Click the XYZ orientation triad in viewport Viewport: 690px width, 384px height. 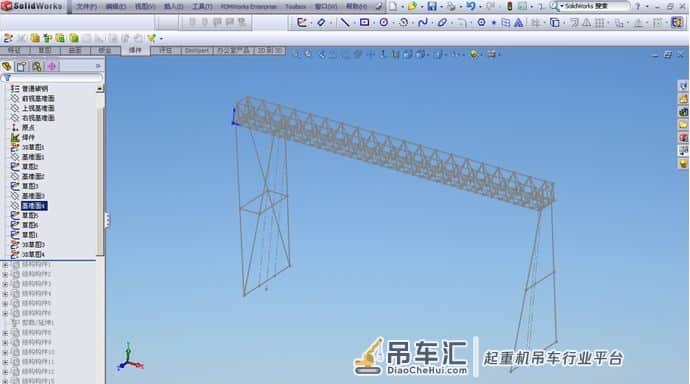pyautogui.click(x=130, y=357)
